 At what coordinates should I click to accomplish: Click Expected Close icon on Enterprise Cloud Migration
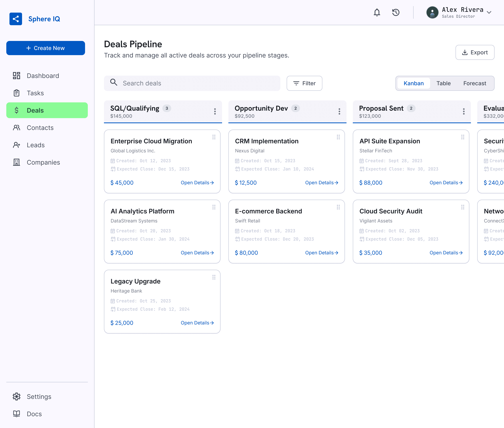[113, 169]
